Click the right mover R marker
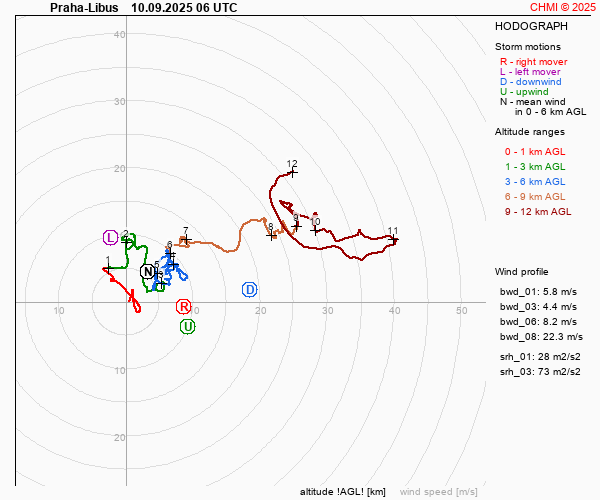 [184, 306]
